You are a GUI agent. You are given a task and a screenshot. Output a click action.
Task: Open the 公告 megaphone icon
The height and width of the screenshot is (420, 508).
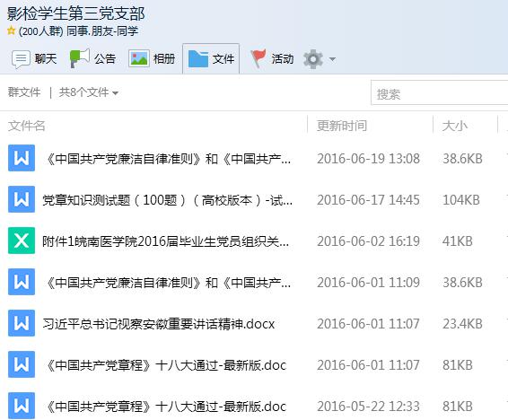point(80,58)
